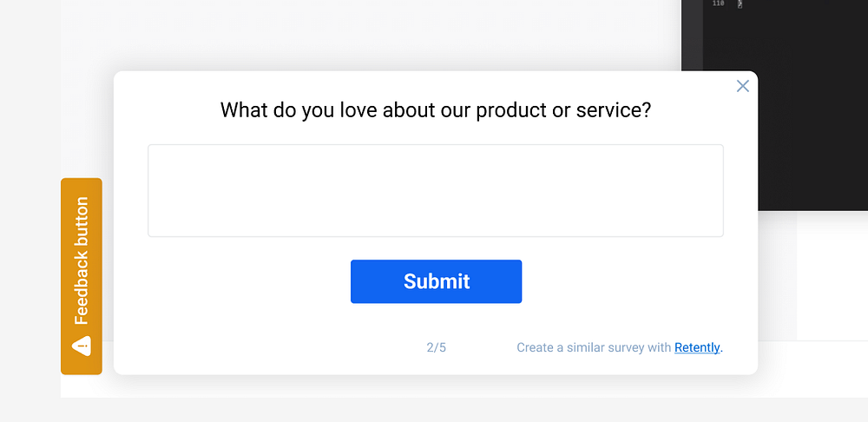868x422 pixels.
Task: Focus the survey answer text box
Action: [x=435, y=190]
